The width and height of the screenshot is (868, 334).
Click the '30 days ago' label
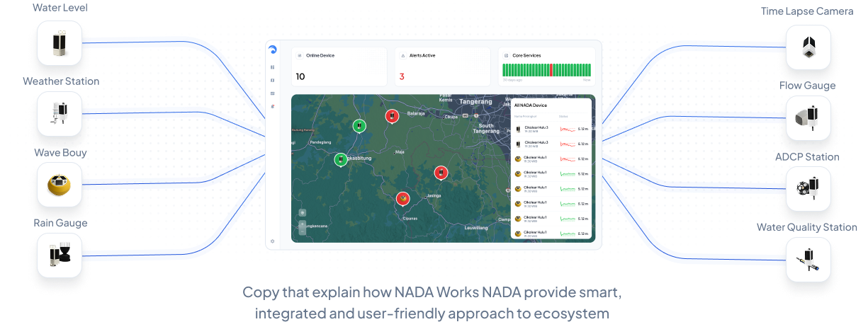coord(512,80)
